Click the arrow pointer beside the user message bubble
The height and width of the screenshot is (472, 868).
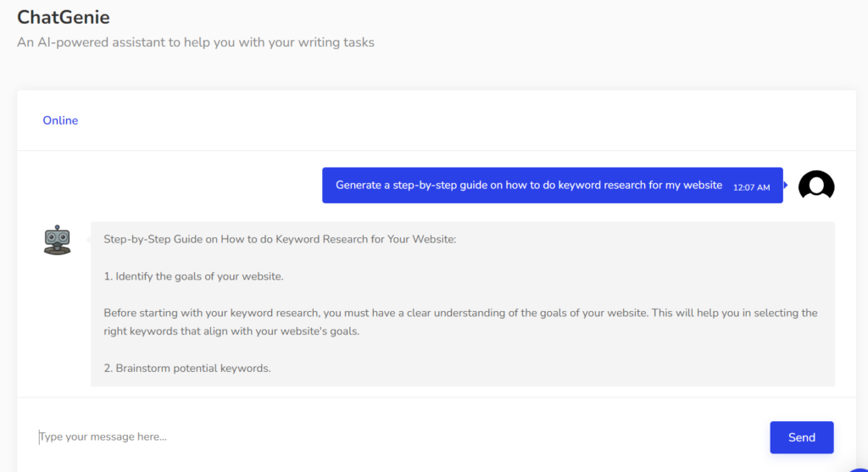tap(787, 185)
